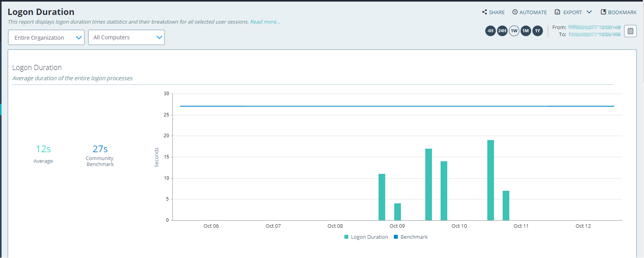Click the SHARE label

coord(497,12)
